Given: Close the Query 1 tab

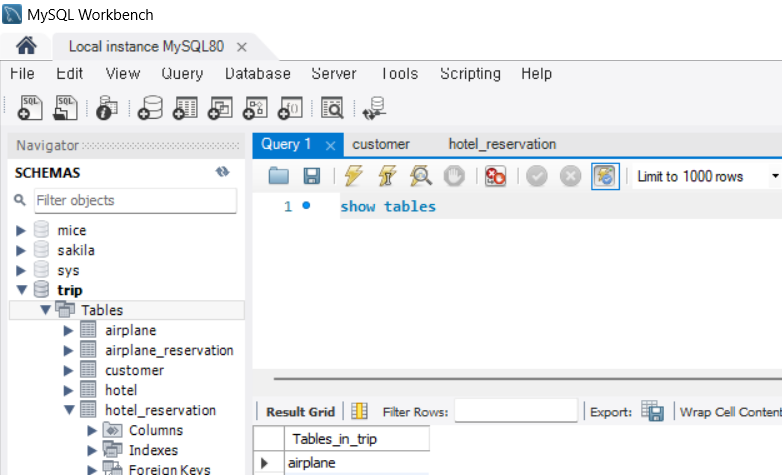Looking at the screenshot, I should 330,146.
